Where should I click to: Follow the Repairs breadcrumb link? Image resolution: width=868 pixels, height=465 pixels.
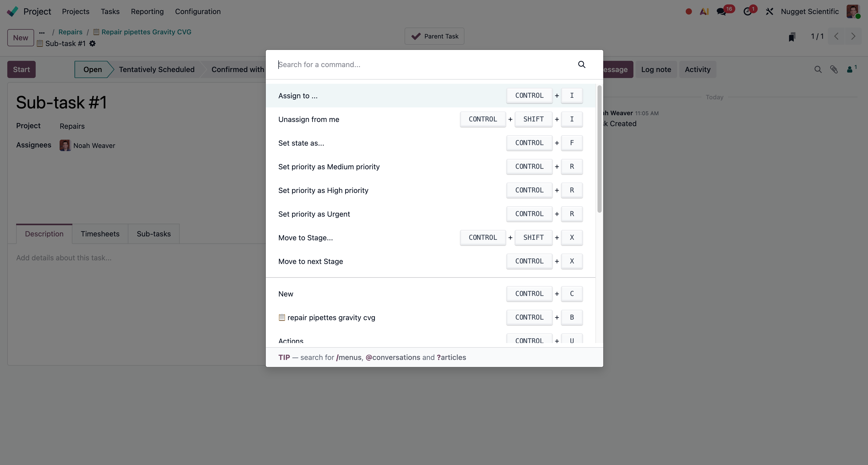[x=70, y=32]
